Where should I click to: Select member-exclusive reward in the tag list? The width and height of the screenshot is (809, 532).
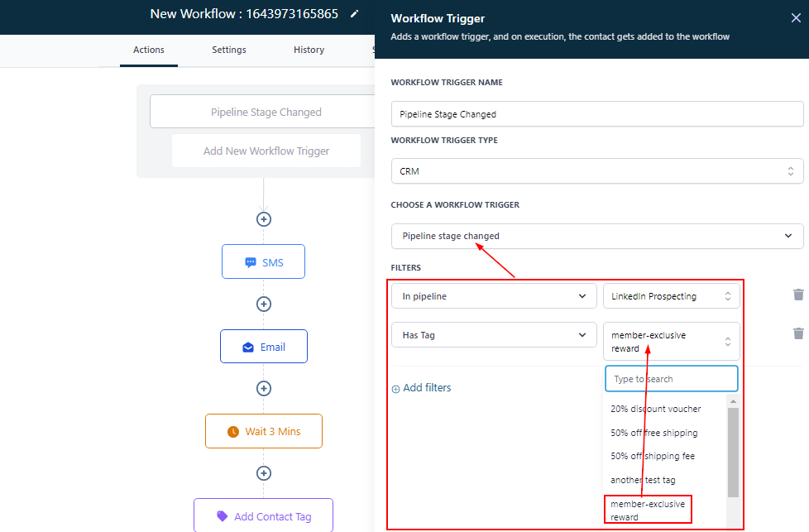[648, 510]
